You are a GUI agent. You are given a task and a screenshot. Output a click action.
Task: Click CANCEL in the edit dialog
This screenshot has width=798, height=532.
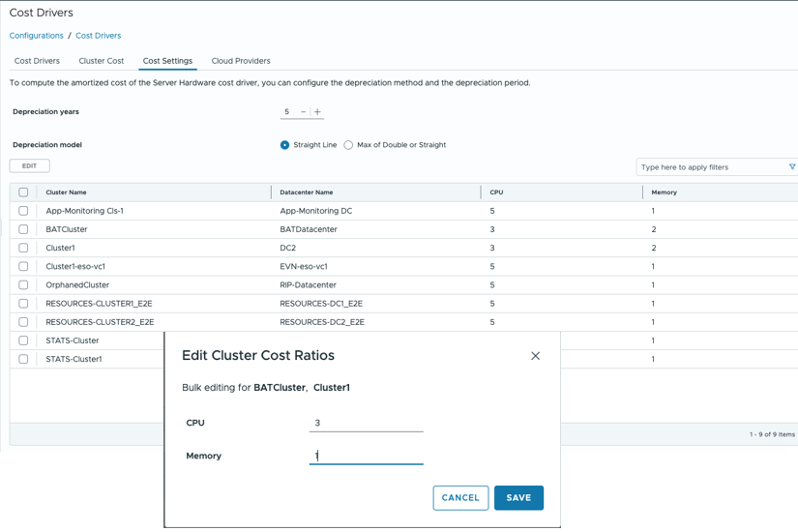460,498
